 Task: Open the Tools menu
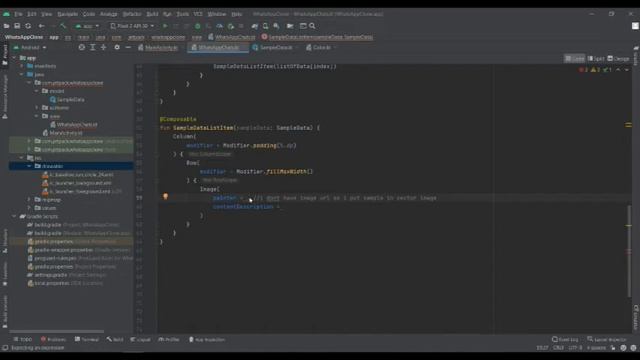182,14
